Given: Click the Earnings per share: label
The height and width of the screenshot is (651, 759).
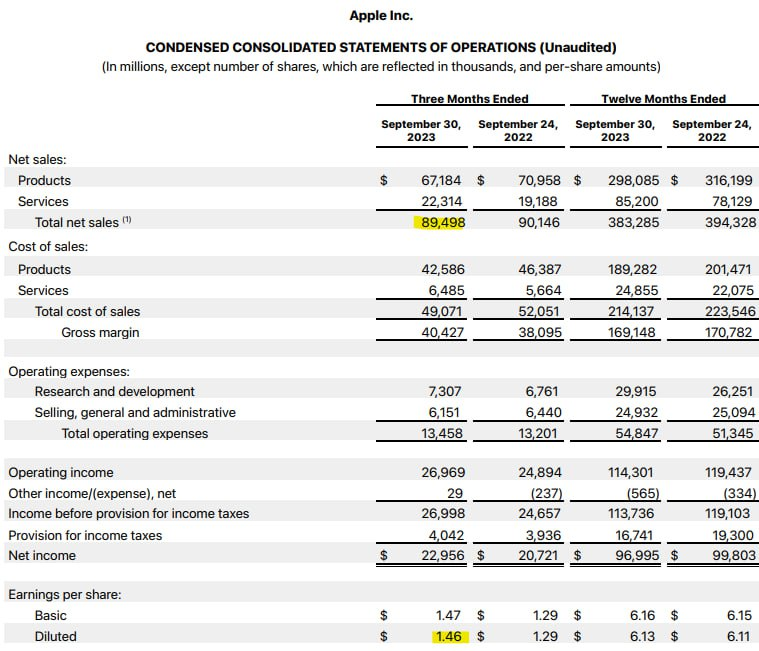Looking at the screenshot, I should [x=65, y=594].
